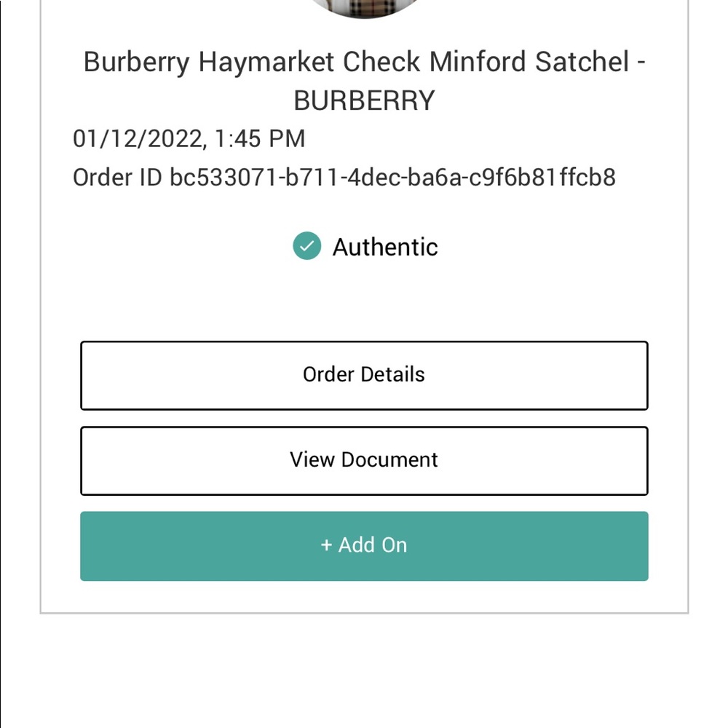Screen dimensions: 728x728
Task: Click the Authentic status label
Action: tap(385, 247)
